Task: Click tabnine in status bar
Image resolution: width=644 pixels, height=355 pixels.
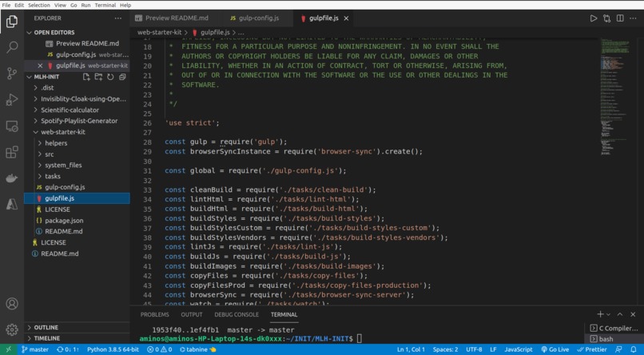Action: pyautogui.click(x=198, y=349)
